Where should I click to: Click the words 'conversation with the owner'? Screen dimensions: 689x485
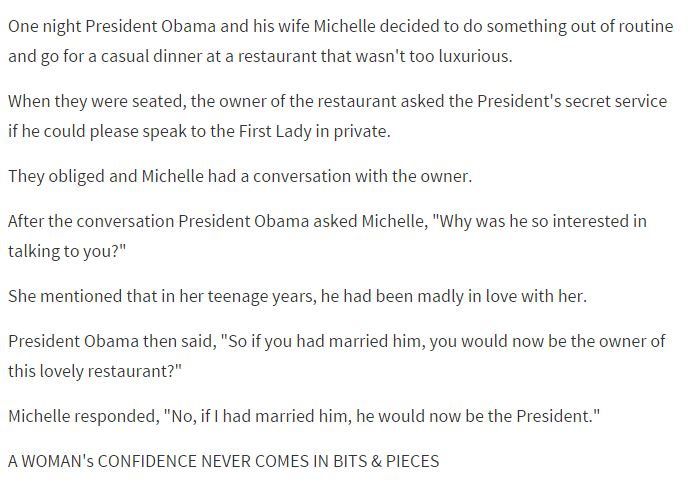pyautogui.click(x=362, y=176)
